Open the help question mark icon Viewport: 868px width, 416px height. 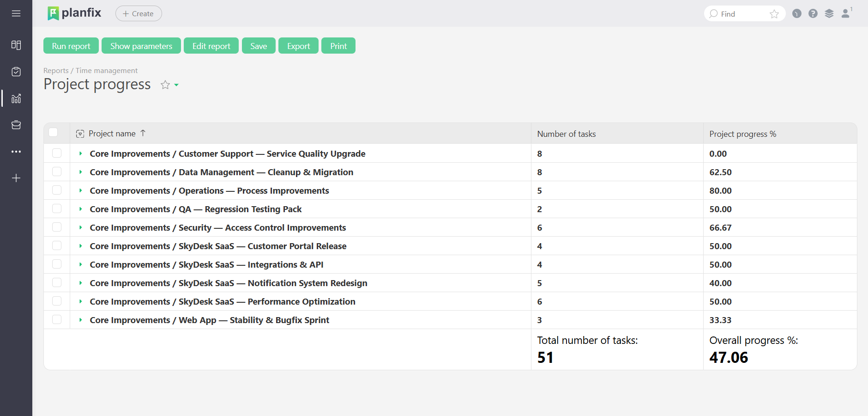click(813, 13)
